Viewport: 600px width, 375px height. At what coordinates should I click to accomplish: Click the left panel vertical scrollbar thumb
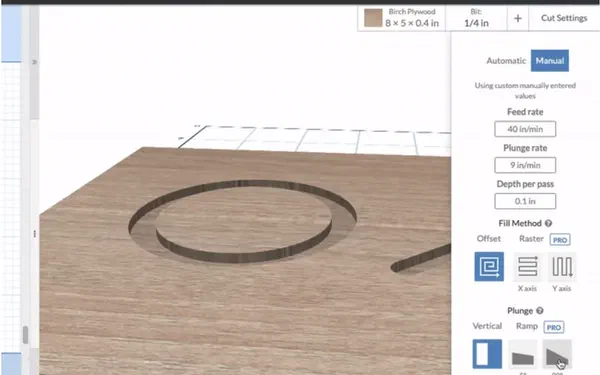click(25, 335)
